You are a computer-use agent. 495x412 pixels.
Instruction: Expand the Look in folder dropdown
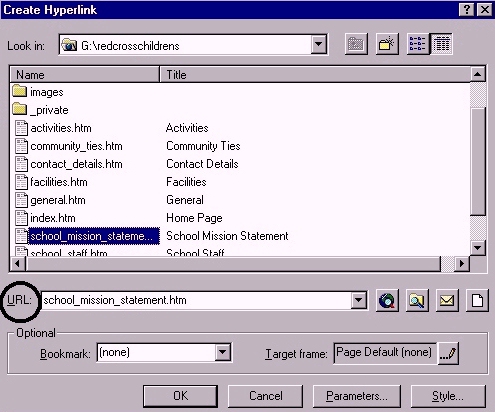tap(319, 44)
